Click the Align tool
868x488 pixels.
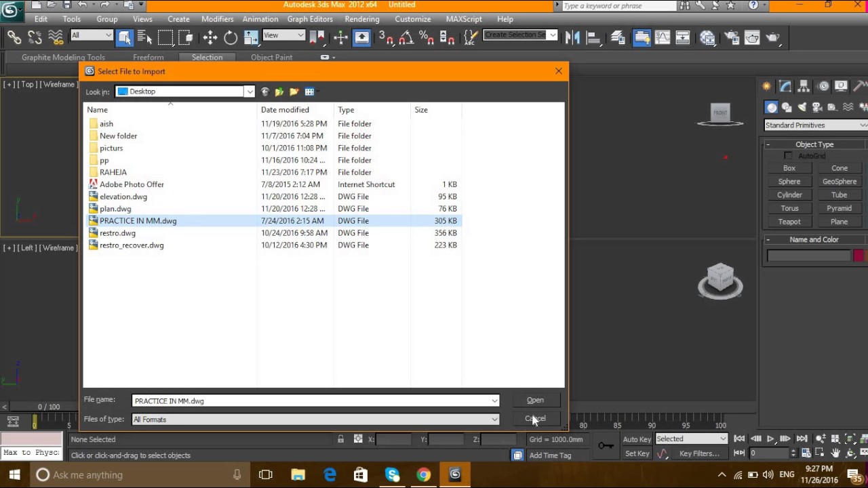(x=593, y=37)
